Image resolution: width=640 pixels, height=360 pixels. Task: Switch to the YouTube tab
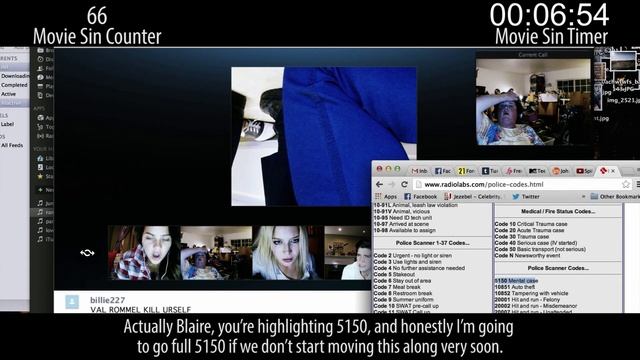[x=584, y=171]
